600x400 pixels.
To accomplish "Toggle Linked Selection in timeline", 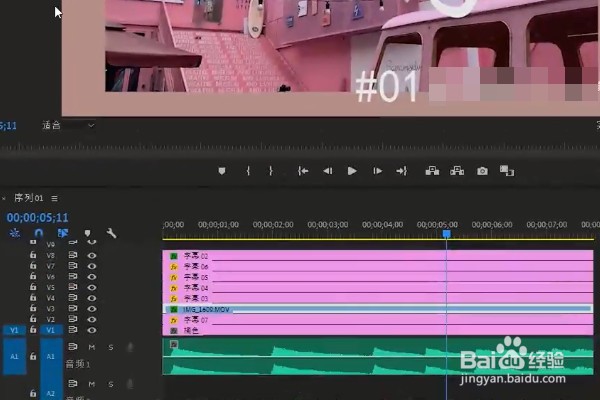I will [63, 233].
